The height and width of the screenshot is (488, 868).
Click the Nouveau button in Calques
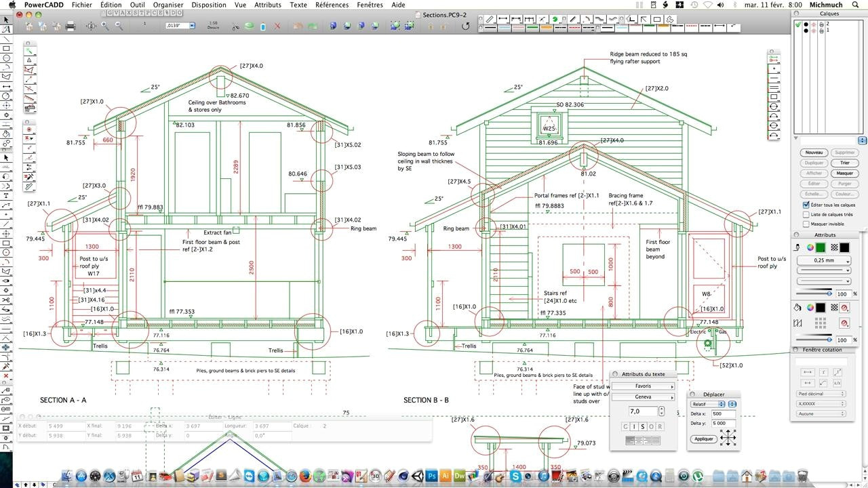point(814,152)
